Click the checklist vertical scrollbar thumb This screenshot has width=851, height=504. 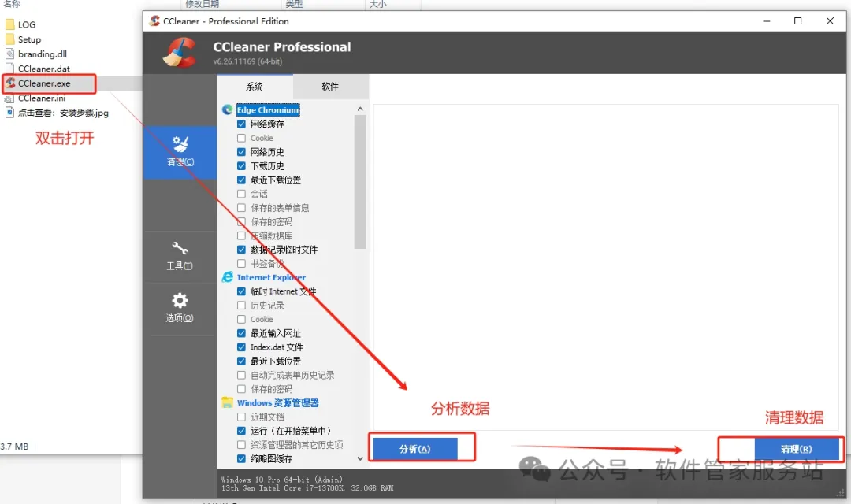pyautogui.click(x=360, y=182)
